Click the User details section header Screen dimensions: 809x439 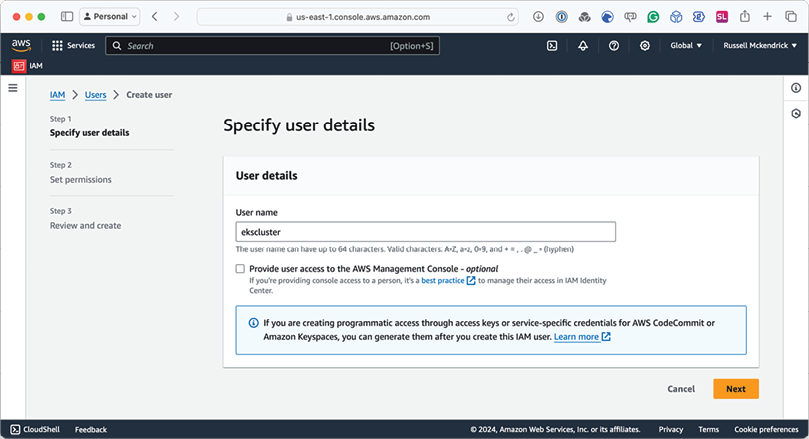266,176
